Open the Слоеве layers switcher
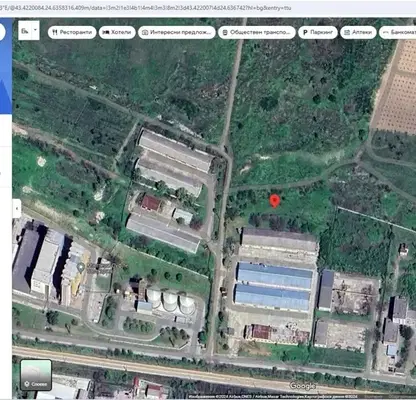The height and width of the screenshot is (400, 416). click(x=36, y=375)
